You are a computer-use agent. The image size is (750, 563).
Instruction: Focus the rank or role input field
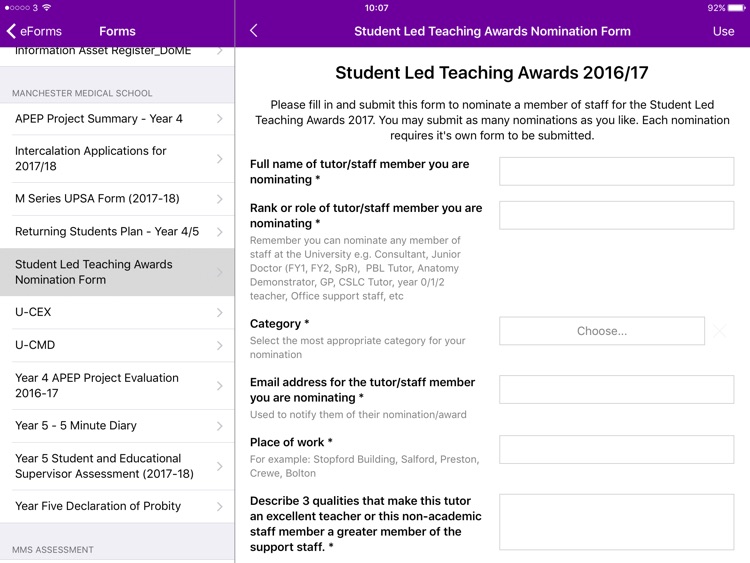(617, 215)
